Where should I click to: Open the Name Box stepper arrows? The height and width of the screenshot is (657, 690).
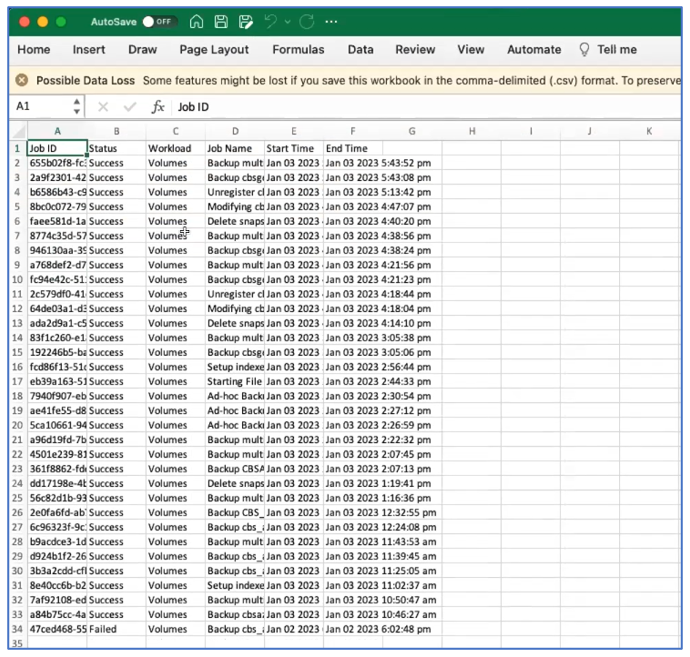(77, 107)
